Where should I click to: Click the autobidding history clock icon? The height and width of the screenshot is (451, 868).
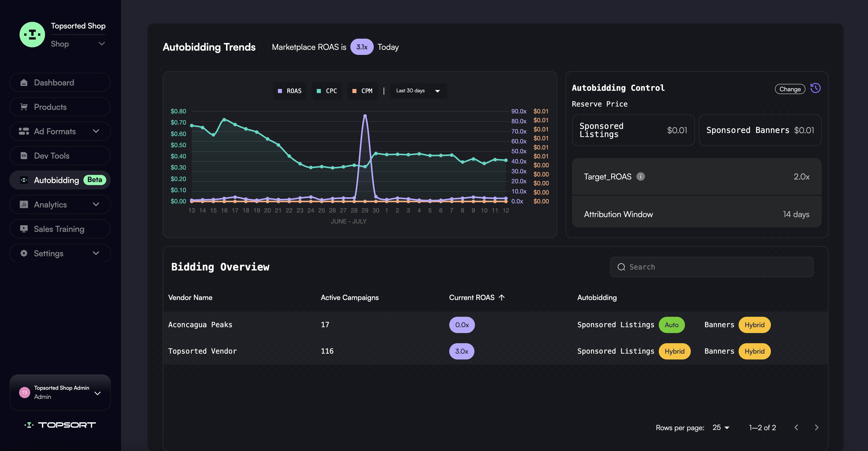point(815,88)
